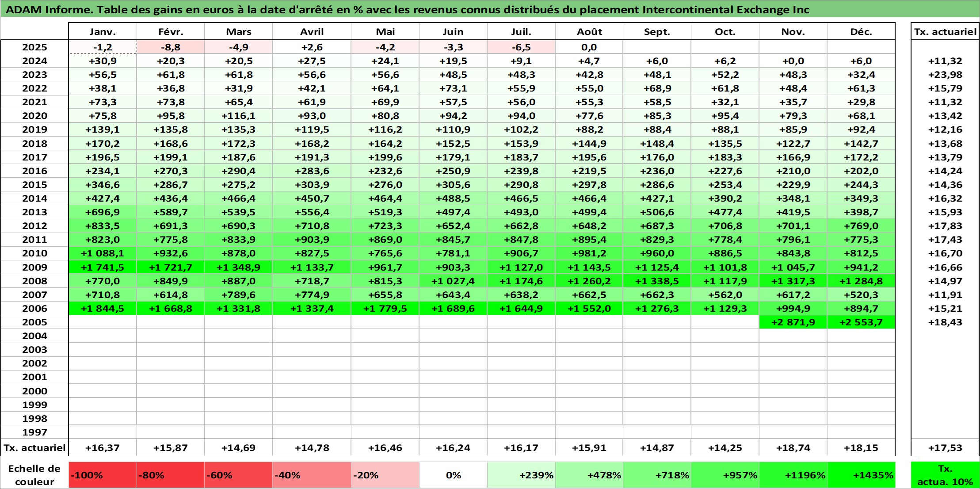Click the +346,6 cell for 2015
The image size is (980, 489).
[103, 185]
